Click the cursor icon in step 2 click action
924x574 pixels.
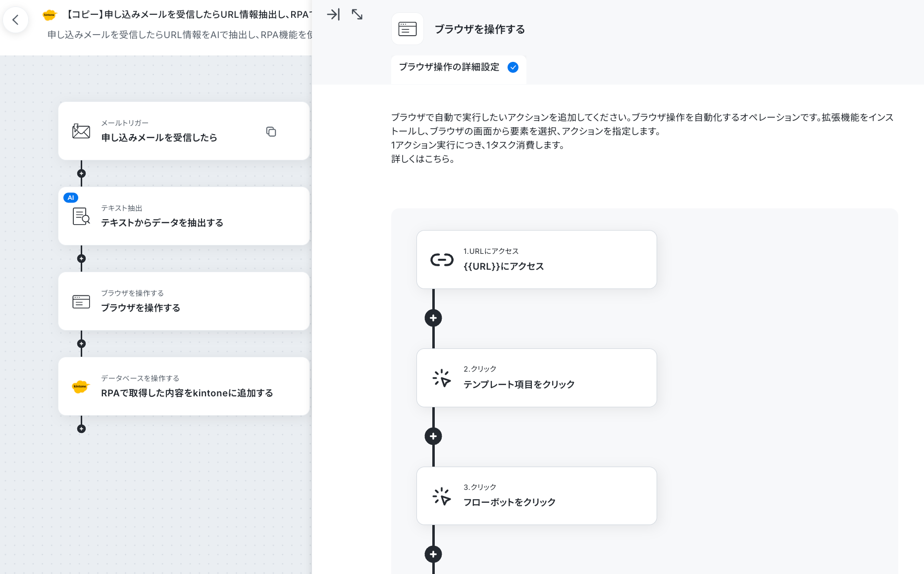coord(442,378)
